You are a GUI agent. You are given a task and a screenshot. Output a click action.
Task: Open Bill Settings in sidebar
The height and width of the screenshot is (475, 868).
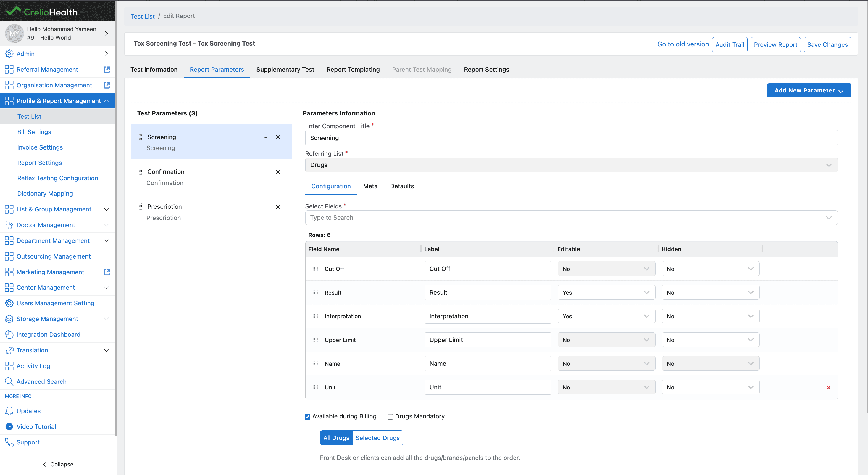pyautogui.click(x=34, y=132)
